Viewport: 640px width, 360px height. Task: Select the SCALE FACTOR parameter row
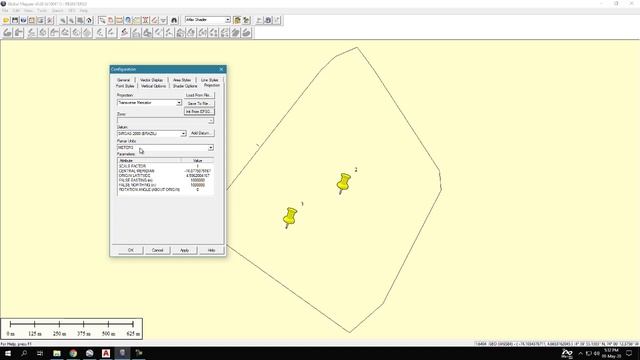point(165,166)
